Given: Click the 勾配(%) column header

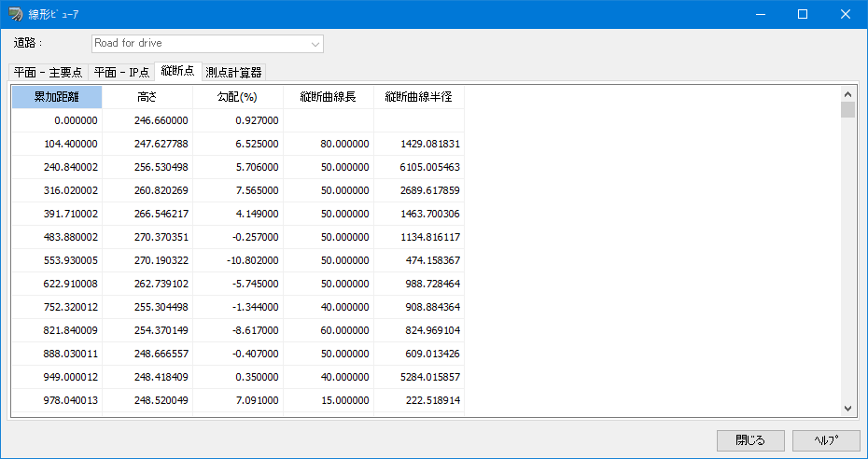Looking at the screenshot, I should [237, 97].
